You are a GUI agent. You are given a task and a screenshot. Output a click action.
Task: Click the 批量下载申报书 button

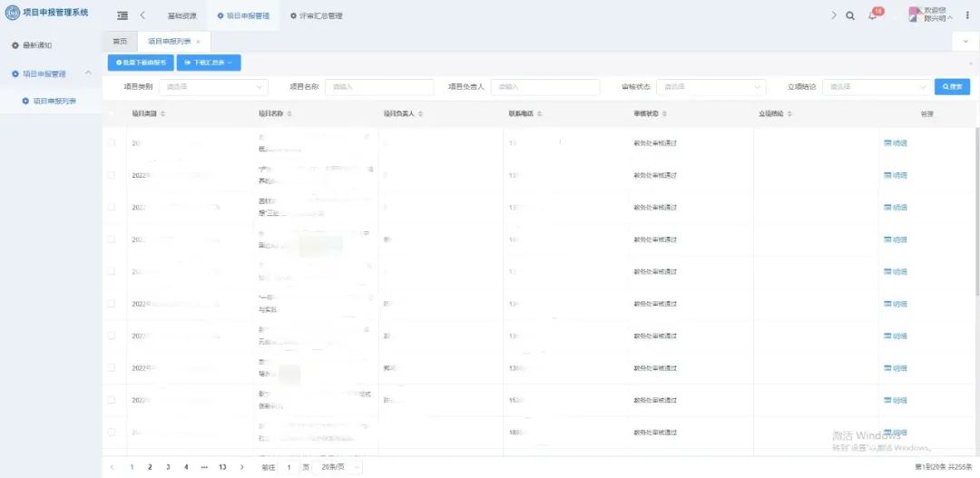point(140,63)
